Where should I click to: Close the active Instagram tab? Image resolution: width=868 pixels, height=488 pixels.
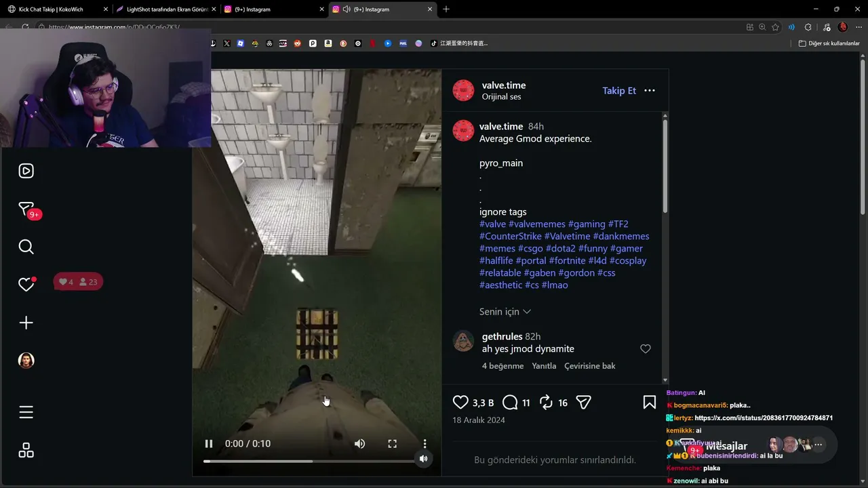(430, 9)
